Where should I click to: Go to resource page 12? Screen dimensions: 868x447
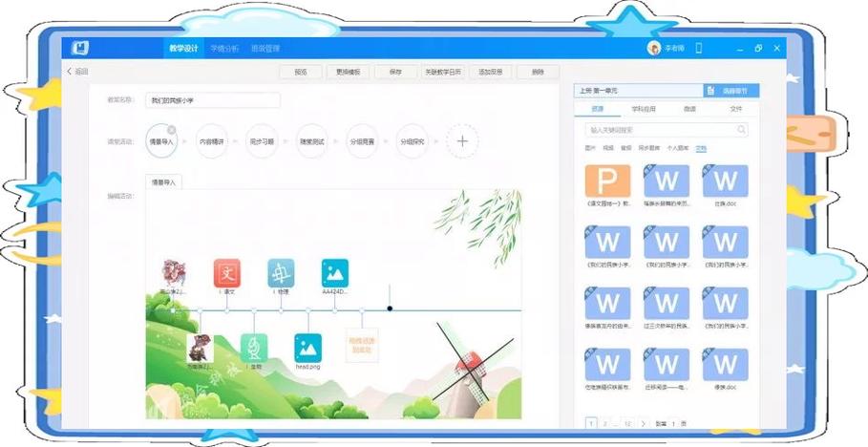pos(627,424)
